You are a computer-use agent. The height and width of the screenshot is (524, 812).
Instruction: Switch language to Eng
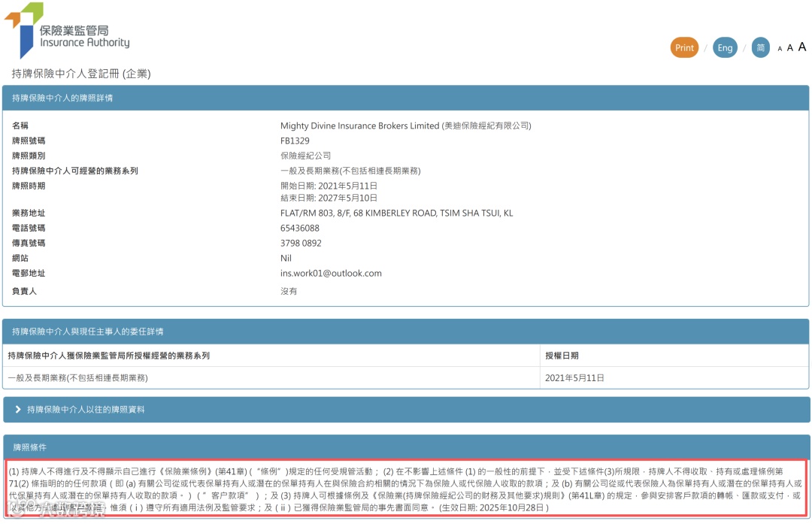coord(725,47)
